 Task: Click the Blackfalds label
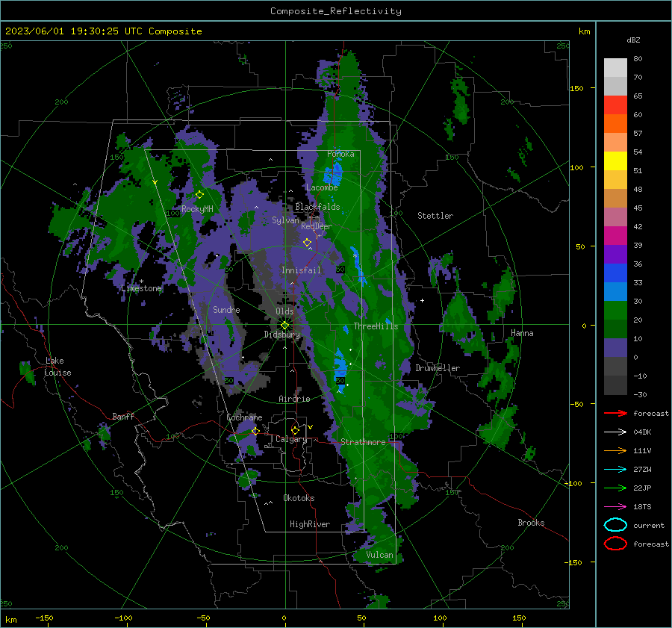pos(317,207)
